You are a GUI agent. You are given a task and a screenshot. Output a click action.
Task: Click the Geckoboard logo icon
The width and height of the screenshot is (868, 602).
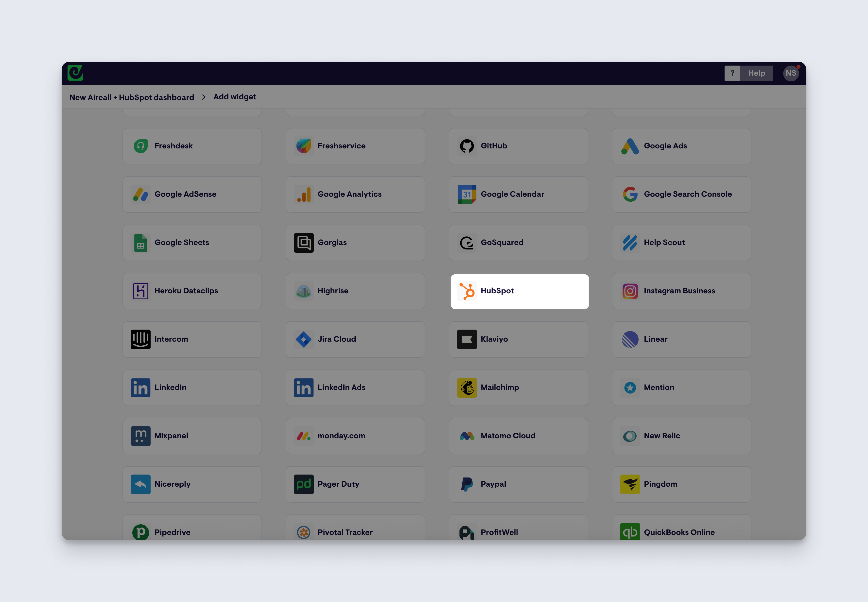click(75, 73)
